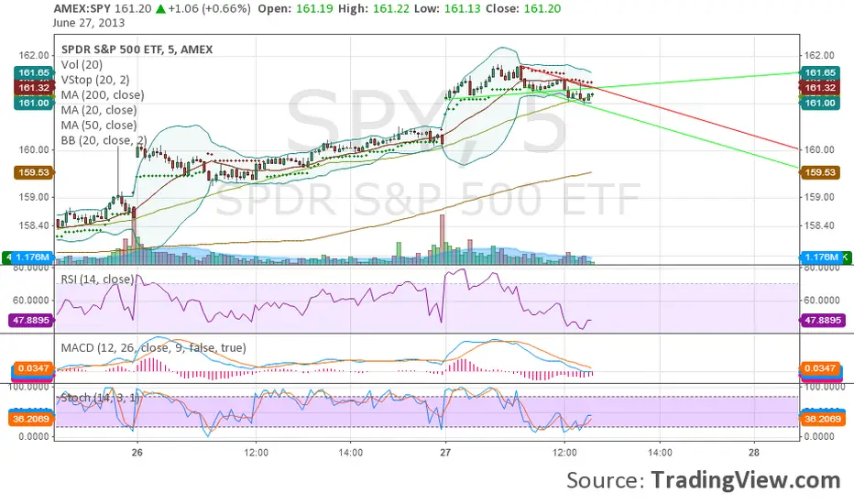Screen dimensions: 854x504
Task: Click the Low: 161.13 value
Action: click(x=447, y=9)
